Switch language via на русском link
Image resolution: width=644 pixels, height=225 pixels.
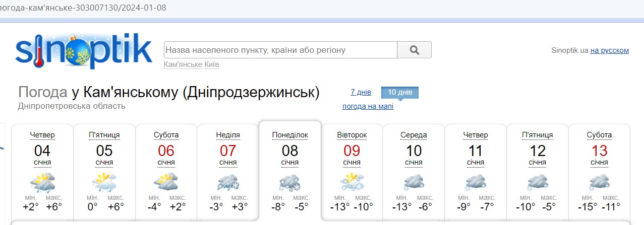click(x=610, y=50)
